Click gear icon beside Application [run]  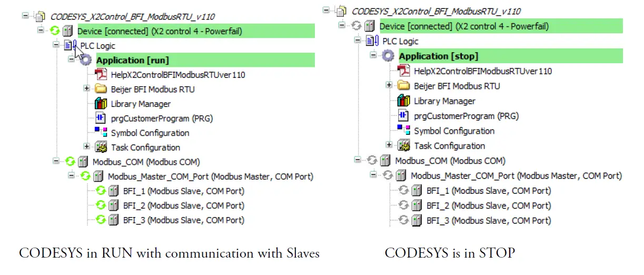pos(86,60)
